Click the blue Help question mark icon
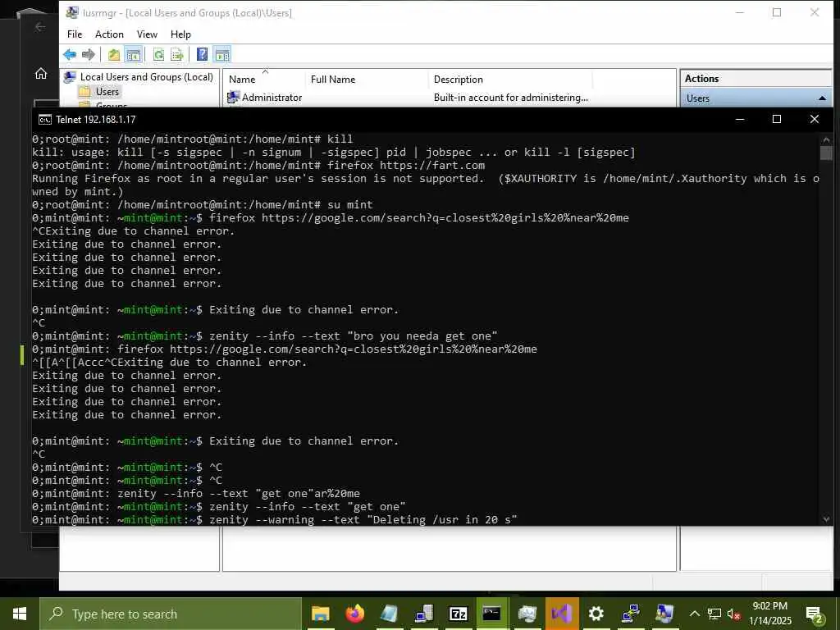 point(202,55)
